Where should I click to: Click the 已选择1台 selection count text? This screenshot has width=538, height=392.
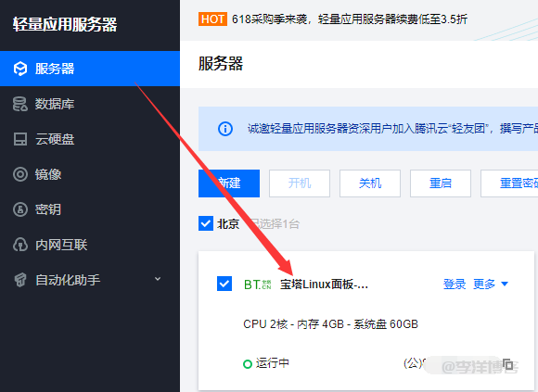[275, 224]
